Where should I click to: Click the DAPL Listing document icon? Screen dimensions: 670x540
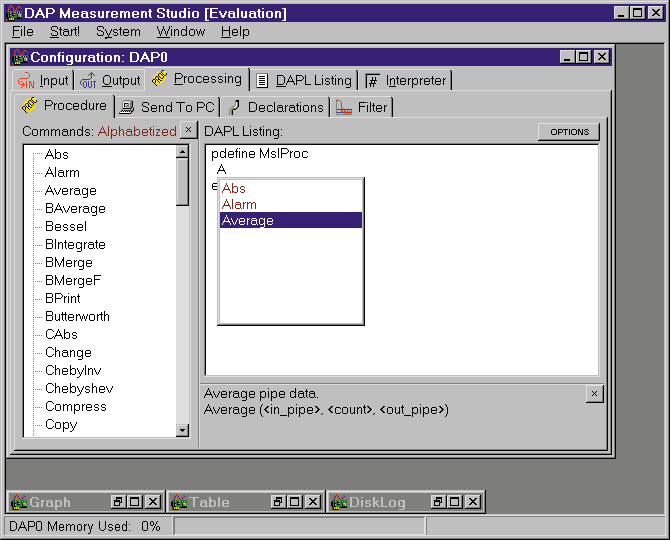coord(262,81)
